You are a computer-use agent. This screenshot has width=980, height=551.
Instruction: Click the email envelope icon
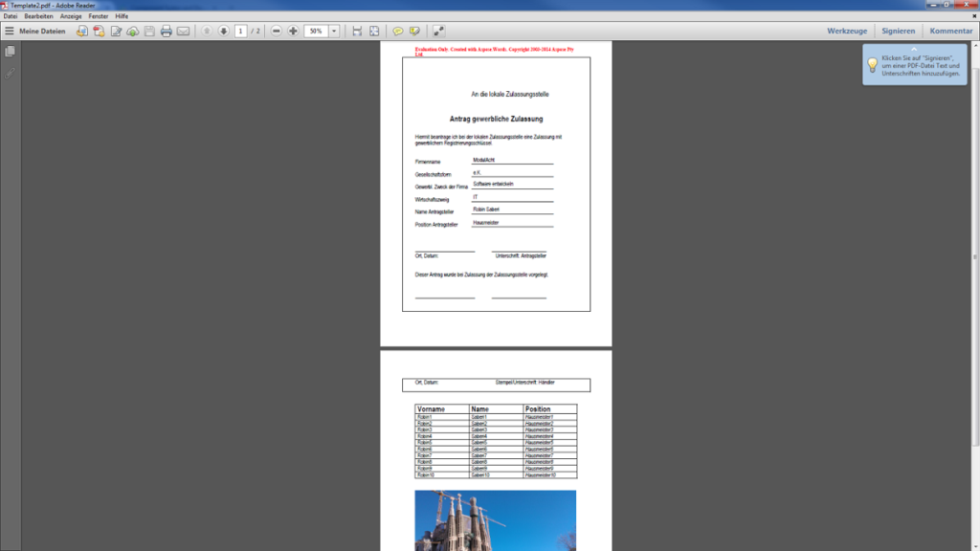tap(183, 31)
